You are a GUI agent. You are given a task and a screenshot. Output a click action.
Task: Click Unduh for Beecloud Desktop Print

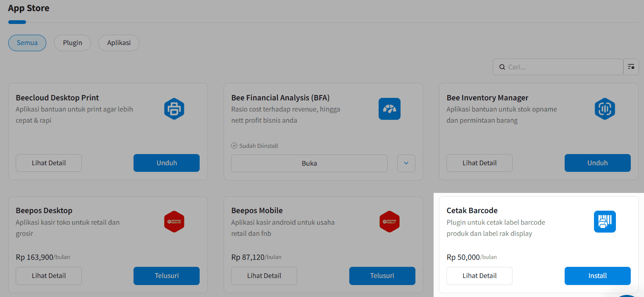coord(166,163)
